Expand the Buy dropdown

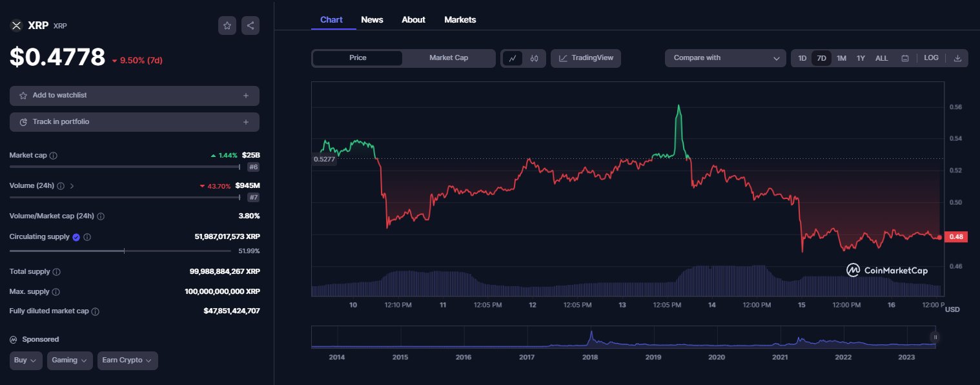26,360
